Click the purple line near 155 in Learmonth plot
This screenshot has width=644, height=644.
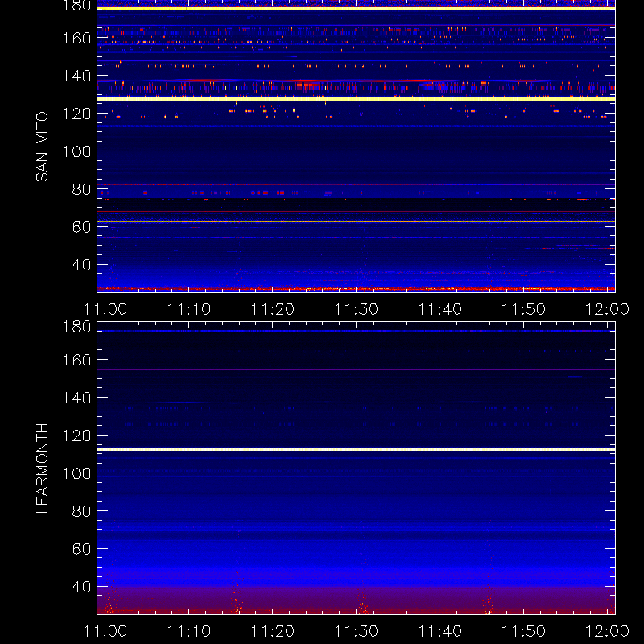(x=356, y=369)
